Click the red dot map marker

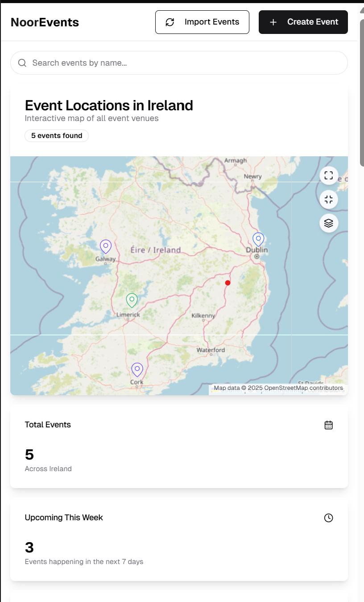(228, 283)
